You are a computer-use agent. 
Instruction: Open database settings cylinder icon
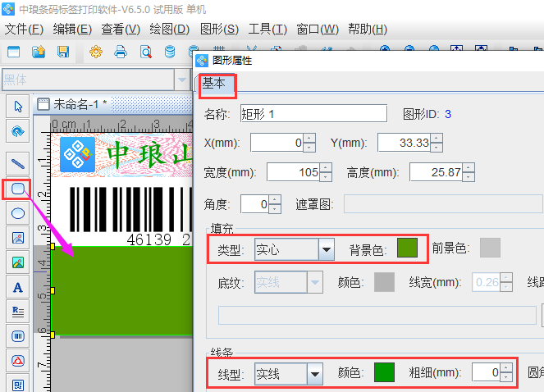click(x=170, y=52)
